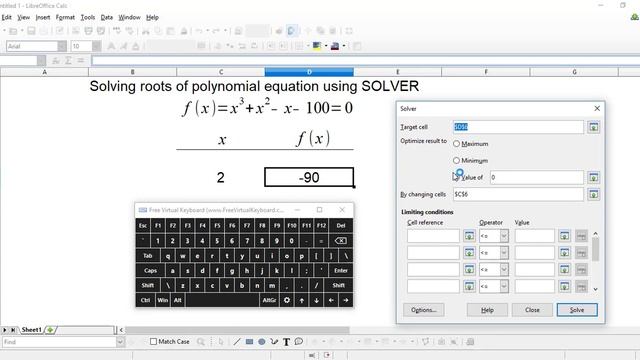This screenshot has width=640, height=360.
Task: Click the Solve button
Action: pos(577,310)
